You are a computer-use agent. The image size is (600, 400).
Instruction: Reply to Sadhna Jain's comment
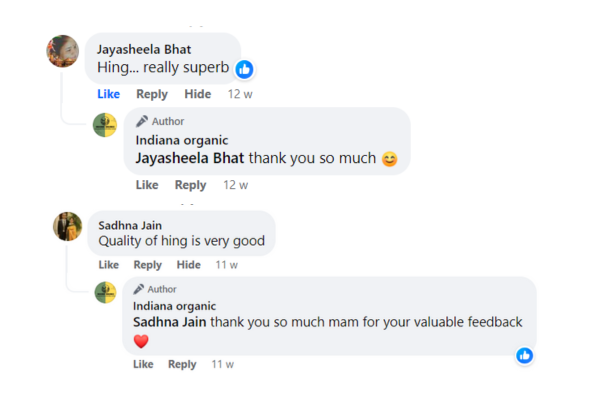tap(148, 265)
